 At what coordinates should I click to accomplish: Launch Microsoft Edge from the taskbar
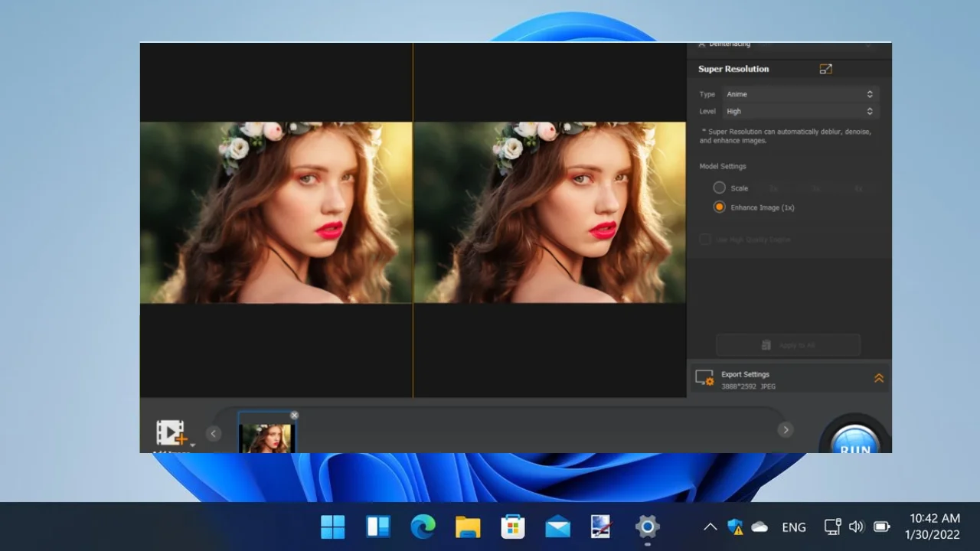423,527
